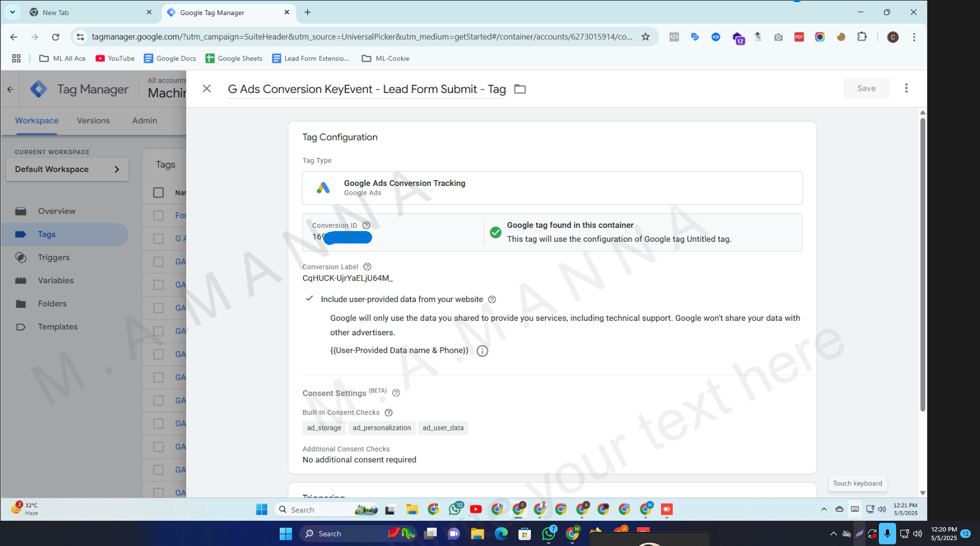This screenshot has width=980, height=546.
Task: Open the PDF extension icon
Action: tap(799, 37)
